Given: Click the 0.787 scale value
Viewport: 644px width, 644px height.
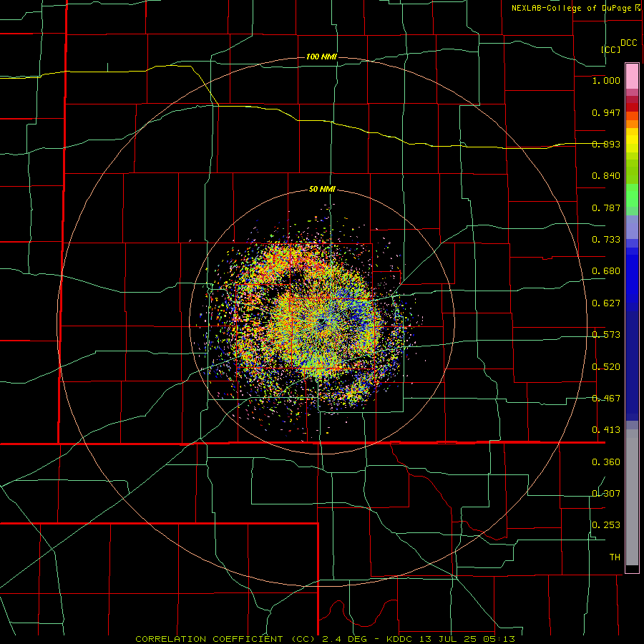Looking at the screenshot, I should (606, 208).
